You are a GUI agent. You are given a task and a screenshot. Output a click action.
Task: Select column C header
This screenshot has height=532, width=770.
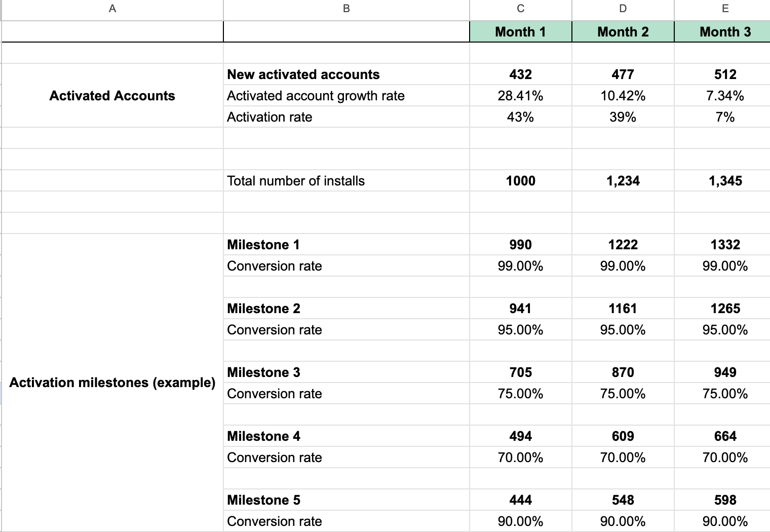[x=520, y=9]
